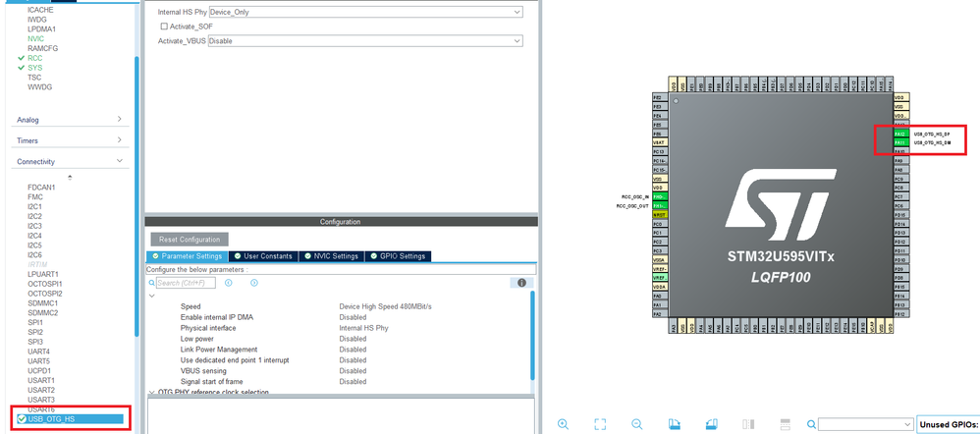
Task: Click the peripheral list vertical scrollbar
Action: pos(136,197)
